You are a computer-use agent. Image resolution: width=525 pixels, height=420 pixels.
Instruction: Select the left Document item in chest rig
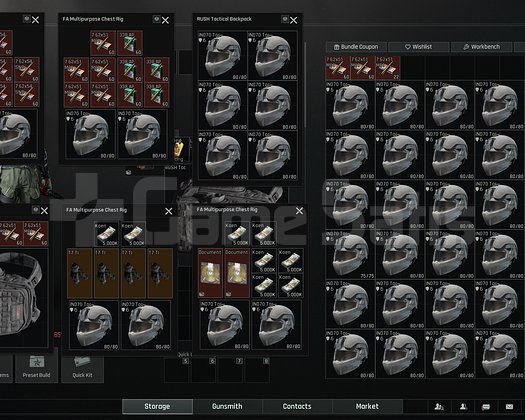tap(210, 273)
